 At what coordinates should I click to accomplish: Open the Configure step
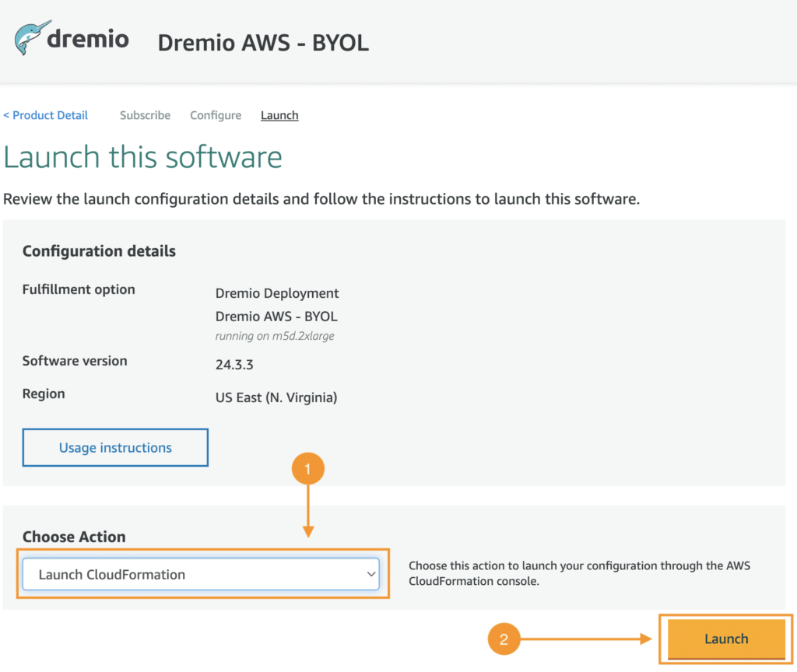pyautogui.click(x=216, y=115)
